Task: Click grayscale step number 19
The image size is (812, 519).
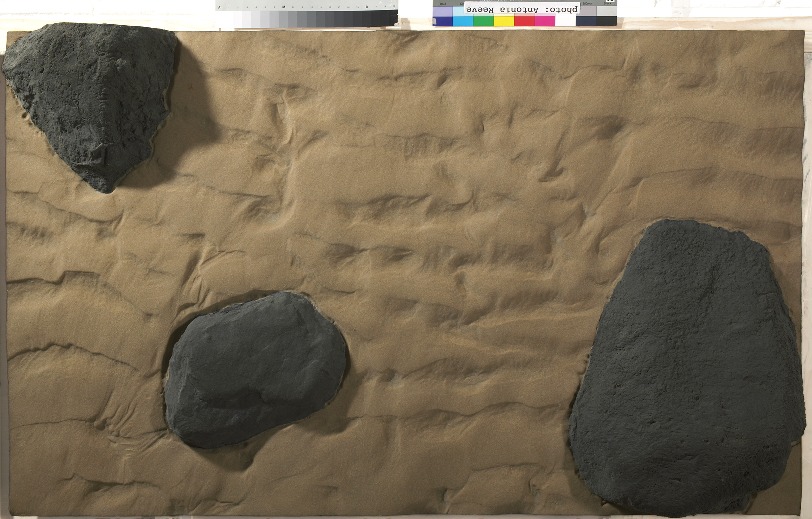Action: [x=393, y=6]
